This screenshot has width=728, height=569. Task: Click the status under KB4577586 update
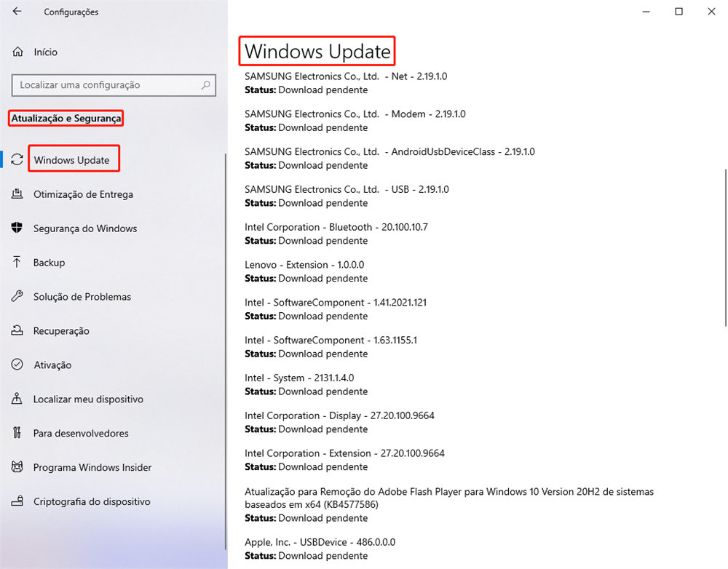click(x=306, y=518)
